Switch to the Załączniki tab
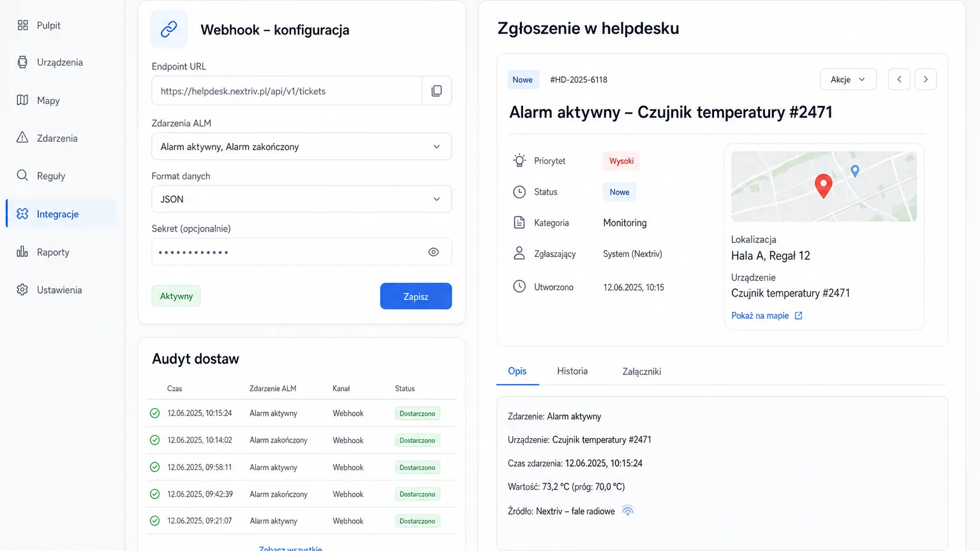 pyautogui.click(x=641, y=372)
